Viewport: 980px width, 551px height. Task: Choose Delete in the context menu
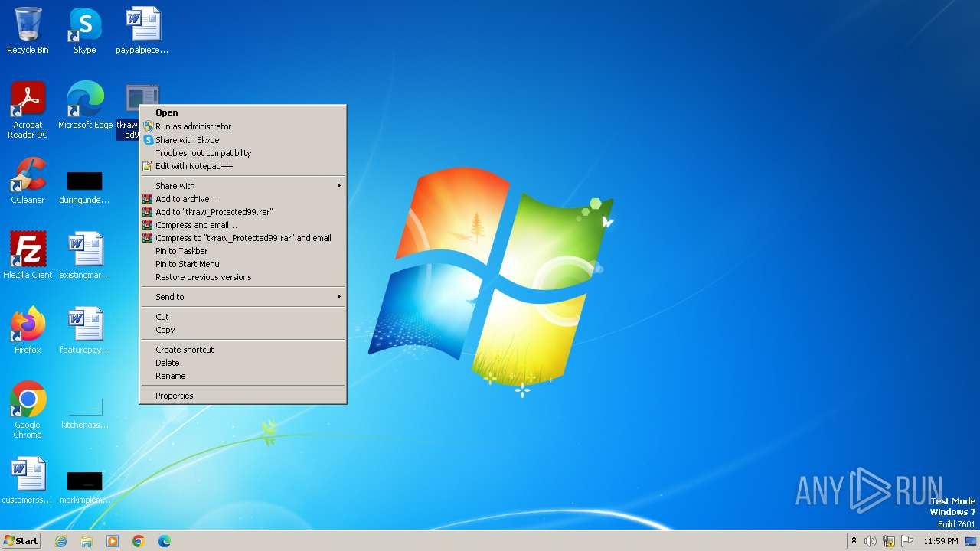click(x=243, y=363)
